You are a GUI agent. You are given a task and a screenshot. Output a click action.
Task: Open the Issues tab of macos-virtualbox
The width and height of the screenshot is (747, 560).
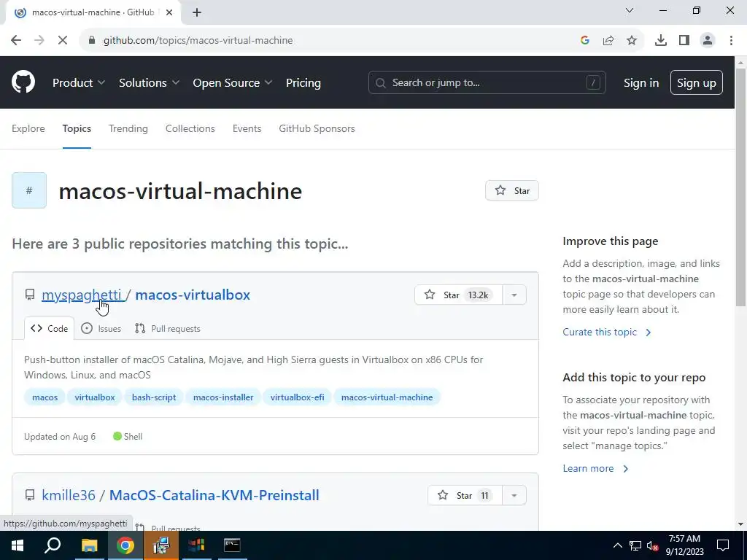click(x=101, y=329)
